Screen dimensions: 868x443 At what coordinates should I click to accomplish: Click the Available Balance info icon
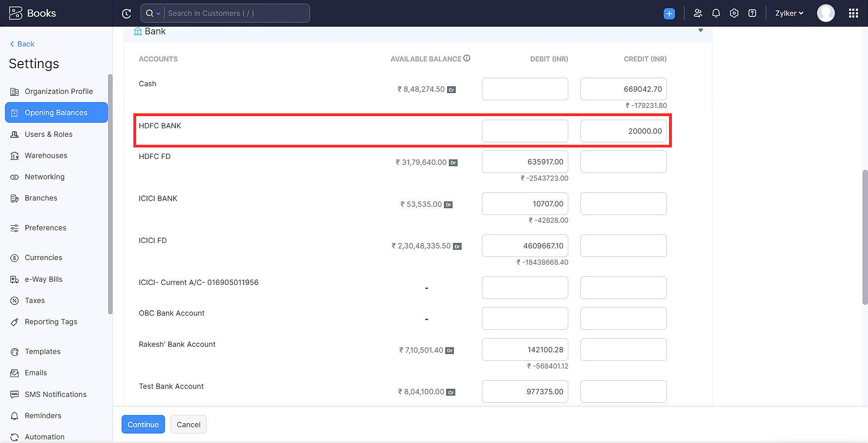click(467, 58)
